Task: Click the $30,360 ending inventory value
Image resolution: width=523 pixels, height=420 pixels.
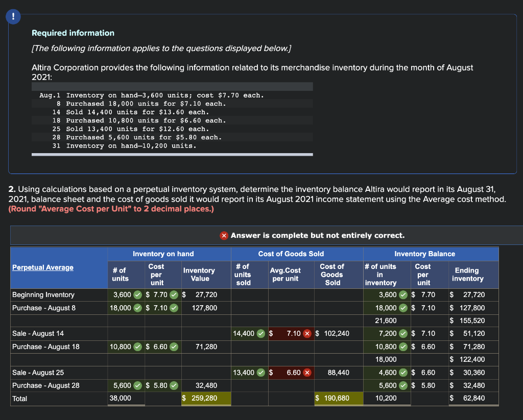Action: tap(467, 373)
